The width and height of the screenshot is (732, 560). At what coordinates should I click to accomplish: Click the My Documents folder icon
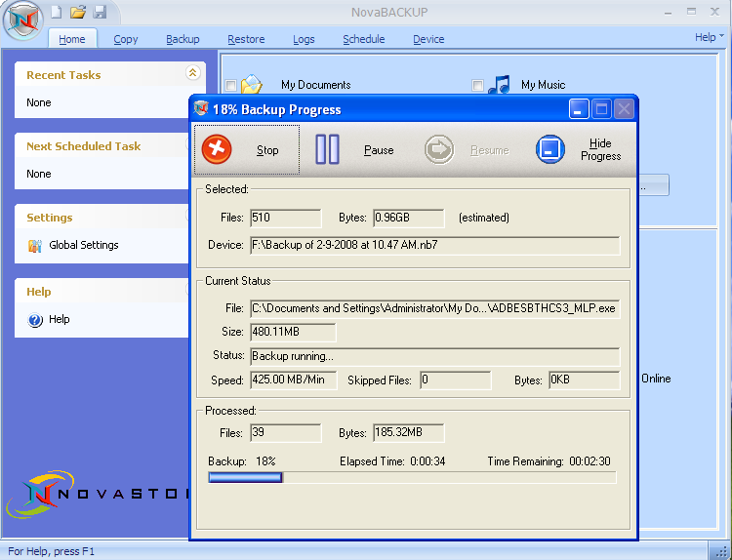251,85
